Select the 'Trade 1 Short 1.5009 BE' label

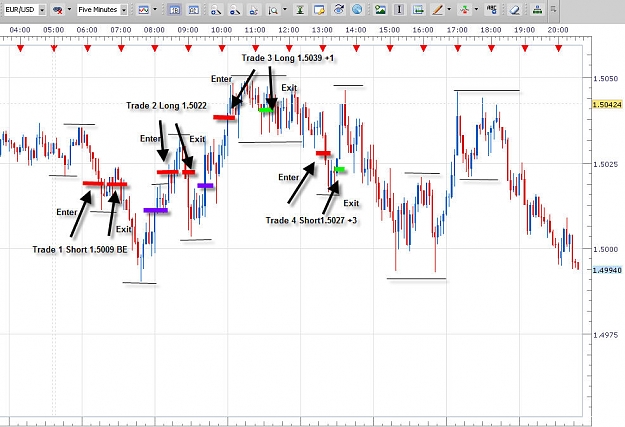pyautogui.click(x=80, y=250)
